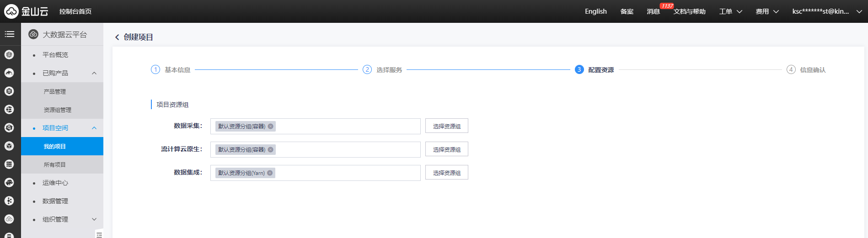The height and width of the screenshot is (238, 868).
Task: Remove 默认资源分组(Yarn) tag from 数据集成
Action: (270, 173)
